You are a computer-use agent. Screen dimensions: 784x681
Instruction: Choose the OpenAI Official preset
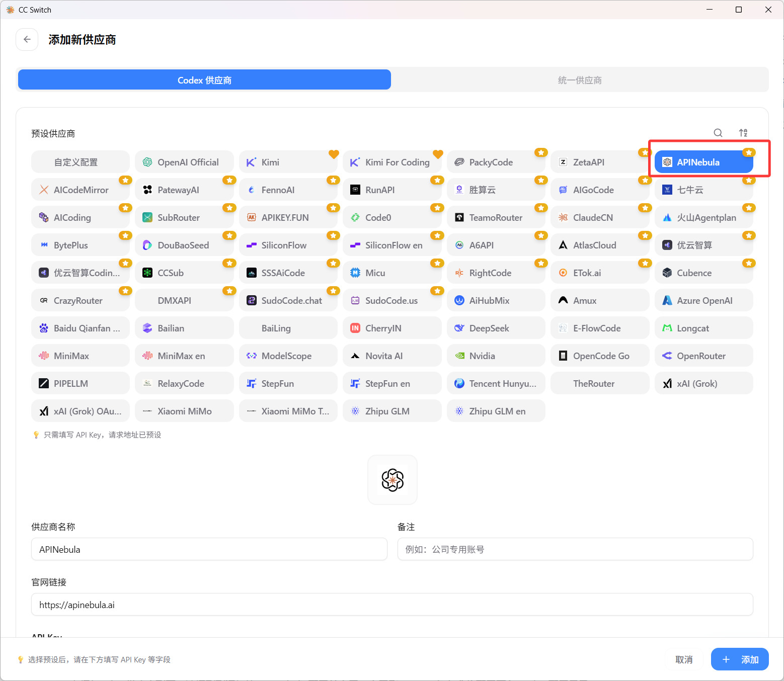click(x=184, y=162)
